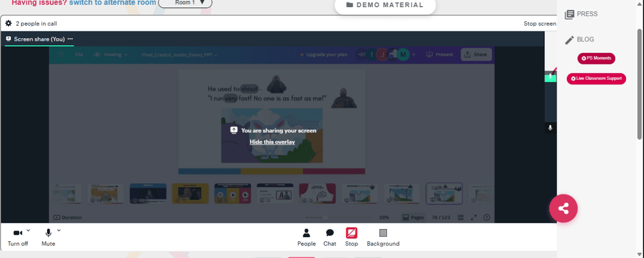Open the File menu in Canva
Screen dimensions: 644x258
pyautogui.click(x=79, y=54)
